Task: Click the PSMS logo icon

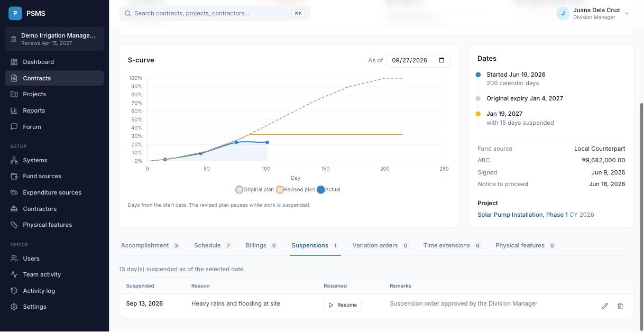Action: pos(15,13)
